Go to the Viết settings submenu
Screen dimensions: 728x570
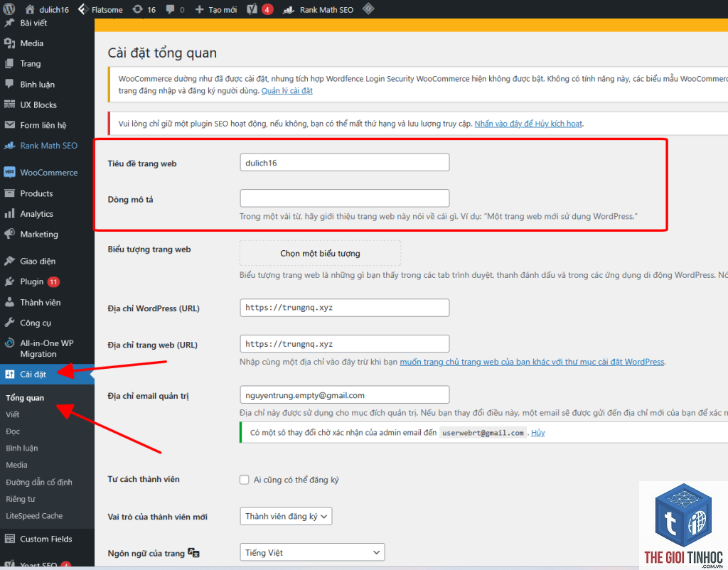(x=13, y=414)
